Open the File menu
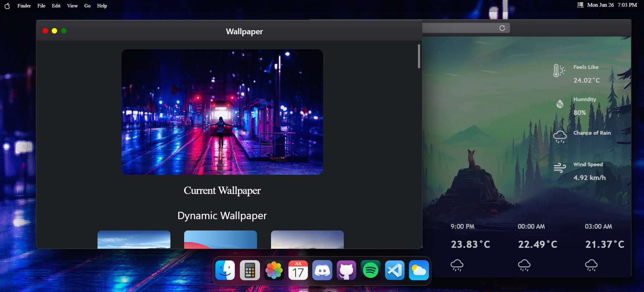This screenshot has height=292, width=644. pos(41,6)
